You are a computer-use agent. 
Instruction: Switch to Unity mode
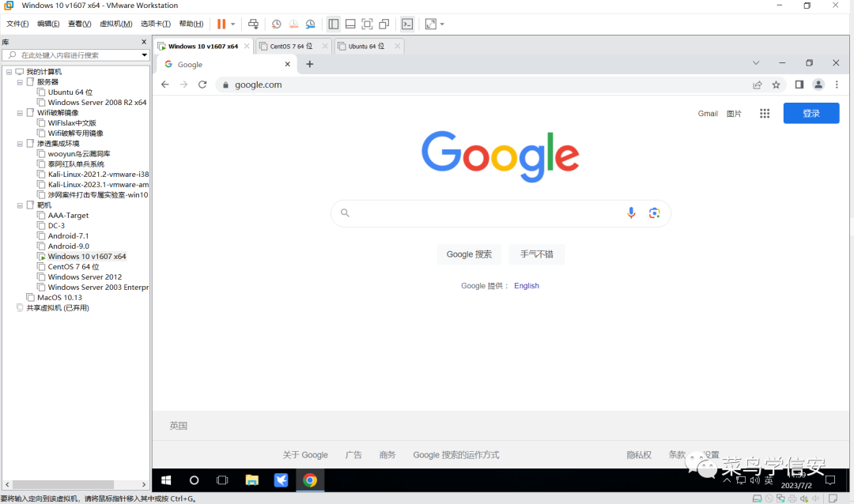click(x=384, y=24)
